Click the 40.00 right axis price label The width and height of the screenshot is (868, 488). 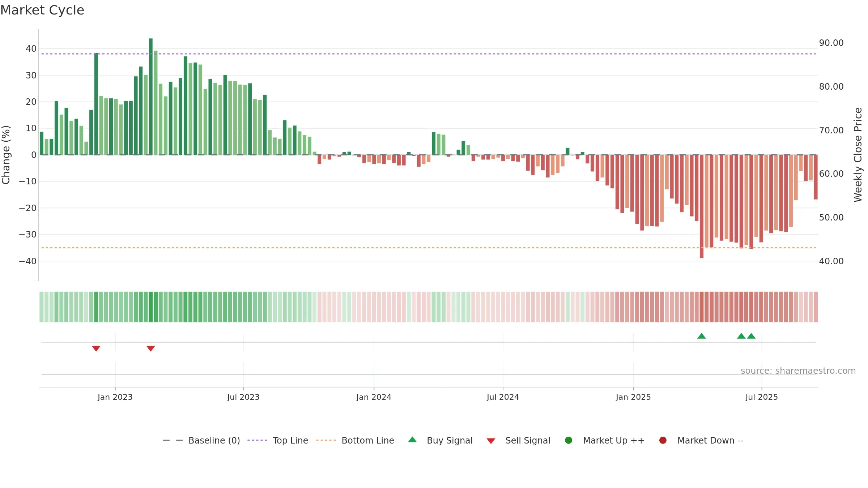coord(831,261)
